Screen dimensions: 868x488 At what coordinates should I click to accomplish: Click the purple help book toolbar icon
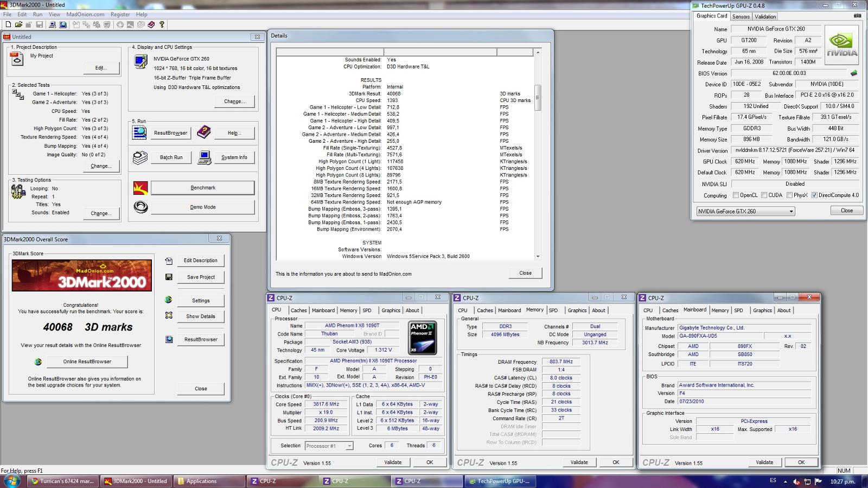click(x=151, y=24)
